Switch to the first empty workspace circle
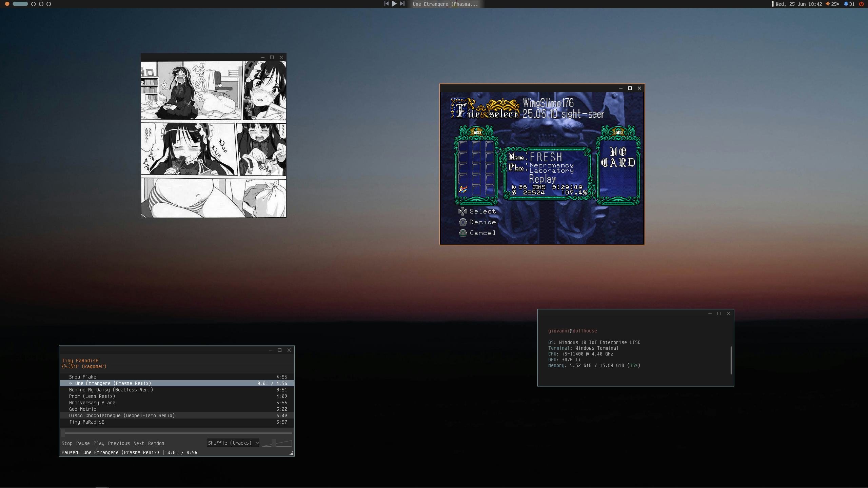Viewport: 868px width, 488px height. coord(33,4)
